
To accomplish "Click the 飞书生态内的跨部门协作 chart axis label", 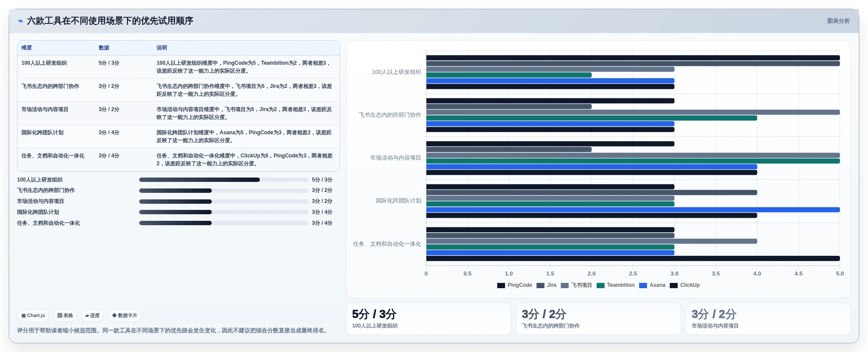I will [390, 115].
